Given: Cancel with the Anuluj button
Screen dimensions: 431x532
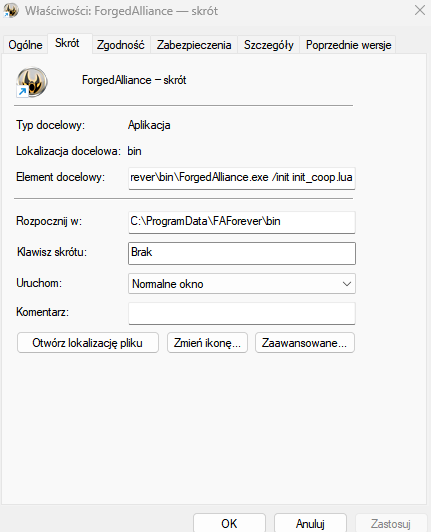Looking at the screenshot, I should coord(310,523).
